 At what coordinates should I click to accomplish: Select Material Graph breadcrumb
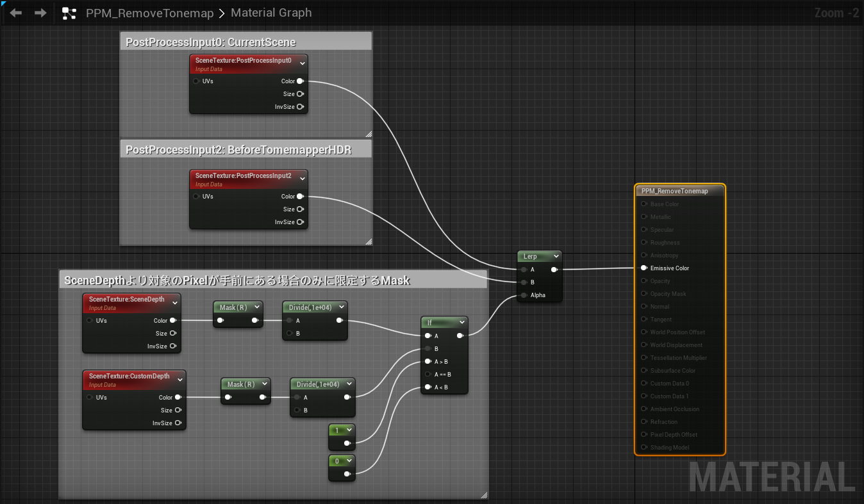271,13
